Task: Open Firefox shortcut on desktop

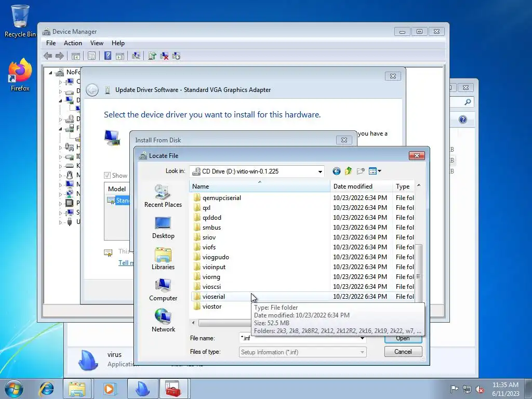Action: pyautogui.click(x=20, y=75)
